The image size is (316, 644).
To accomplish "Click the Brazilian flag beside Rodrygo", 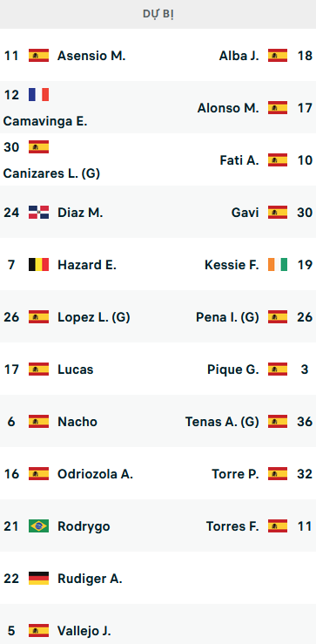I will coord(38,525).
